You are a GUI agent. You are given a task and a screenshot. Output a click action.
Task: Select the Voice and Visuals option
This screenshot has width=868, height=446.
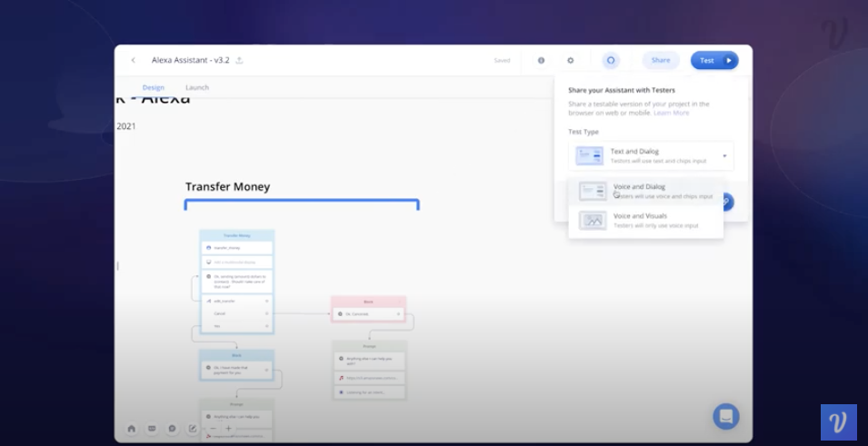pyautogui.click(x=645, y=220)
